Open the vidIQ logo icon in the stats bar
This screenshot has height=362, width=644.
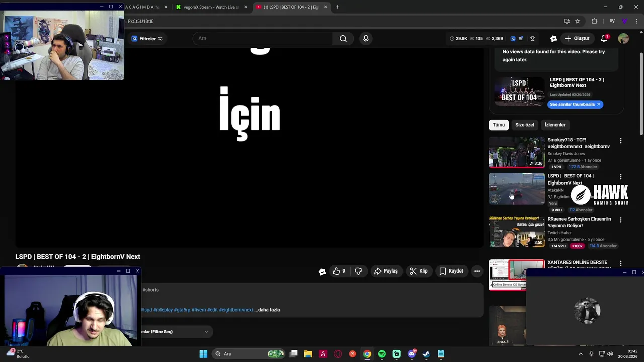tap(513, 39)
